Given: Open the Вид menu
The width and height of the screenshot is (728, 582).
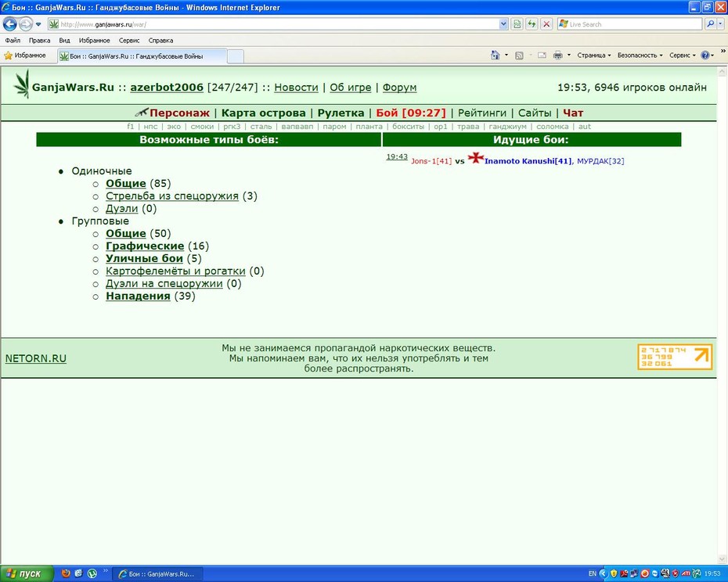Looking at the screenshot, I should coord(64,41).
